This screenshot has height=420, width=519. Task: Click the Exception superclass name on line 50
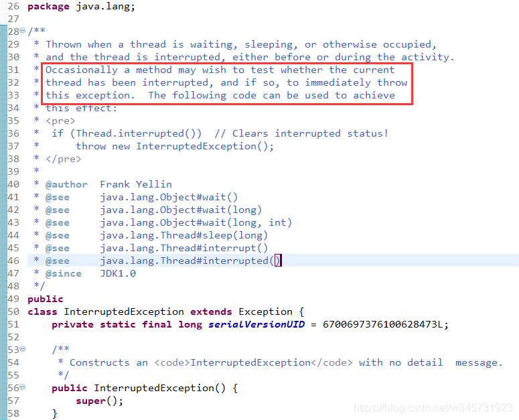coord(265,311)
